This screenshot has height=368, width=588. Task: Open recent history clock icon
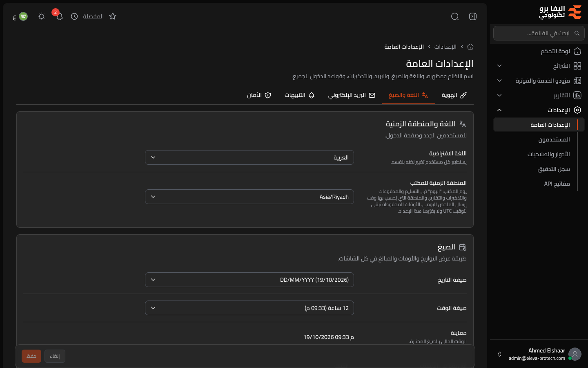[74, 16]
